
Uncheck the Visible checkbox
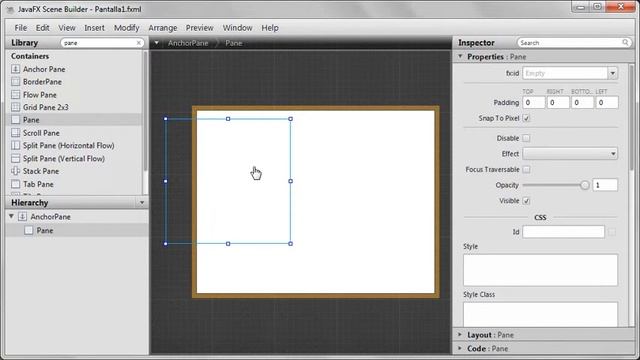(526, 200)
